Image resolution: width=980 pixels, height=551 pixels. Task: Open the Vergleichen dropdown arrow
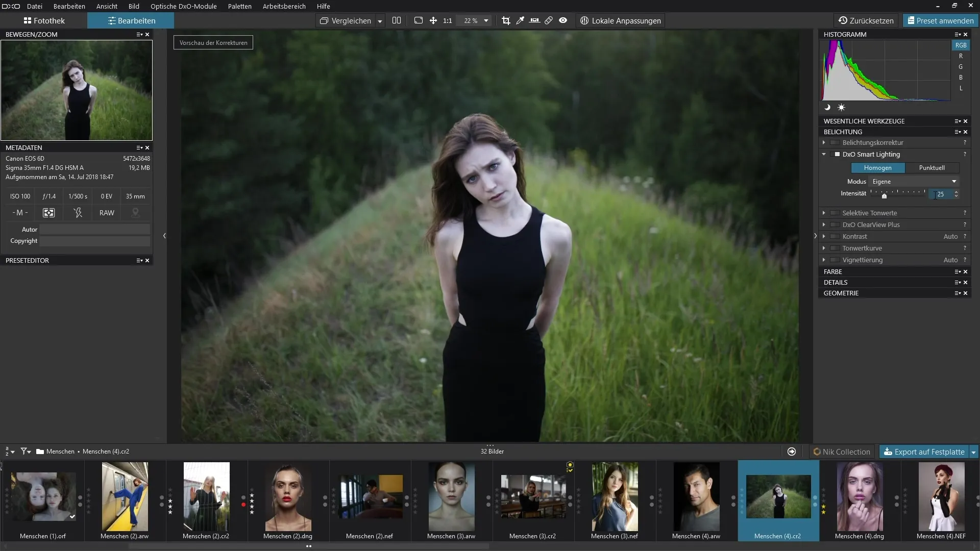(x=380, y=21)
